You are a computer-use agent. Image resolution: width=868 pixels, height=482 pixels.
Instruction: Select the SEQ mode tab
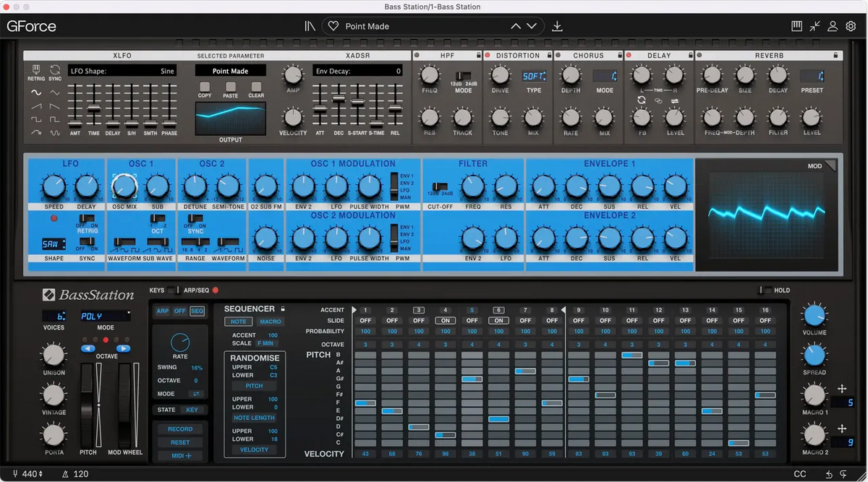coord(197,311)
